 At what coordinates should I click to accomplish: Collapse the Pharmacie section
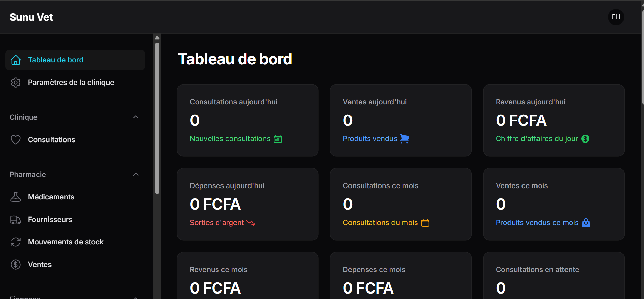click(136, 174)
